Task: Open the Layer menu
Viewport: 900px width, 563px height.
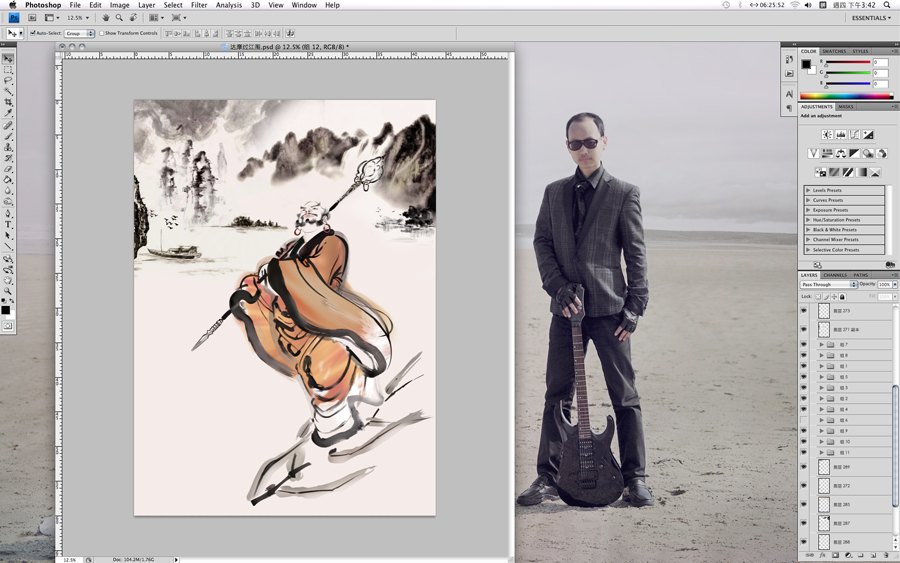Action: (146, 5)
